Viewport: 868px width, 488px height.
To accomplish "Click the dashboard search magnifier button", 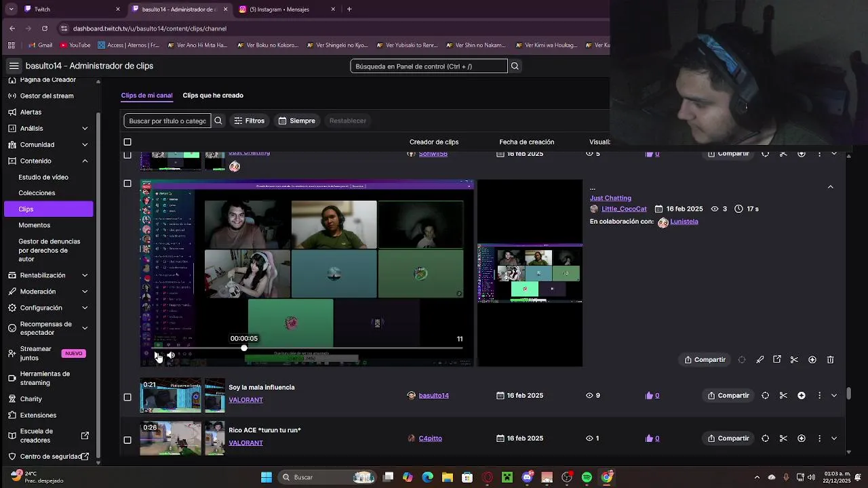I will coord(515,66).
